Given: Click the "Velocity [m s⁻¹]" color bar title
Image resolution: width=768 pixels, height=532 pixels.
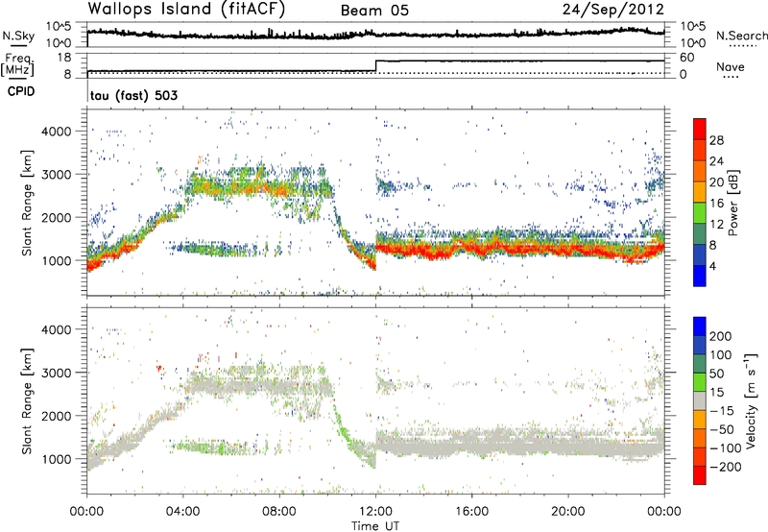Looking at the screenshot, I should 750,400.
